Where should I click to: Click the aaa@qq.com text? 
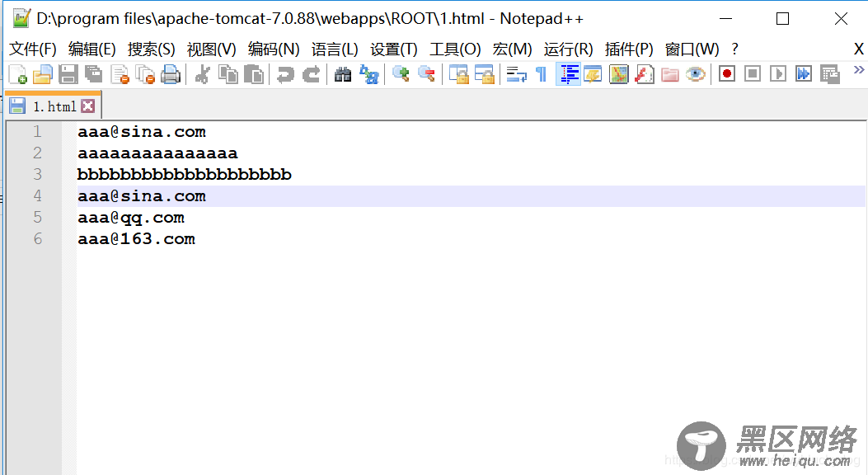[x=130, y=218]
